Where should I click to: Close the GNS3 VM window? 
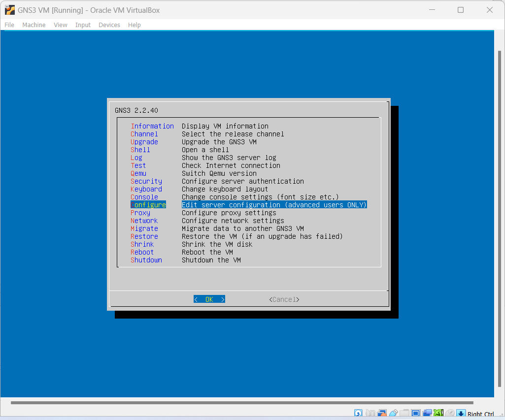(x=490, y=10)
